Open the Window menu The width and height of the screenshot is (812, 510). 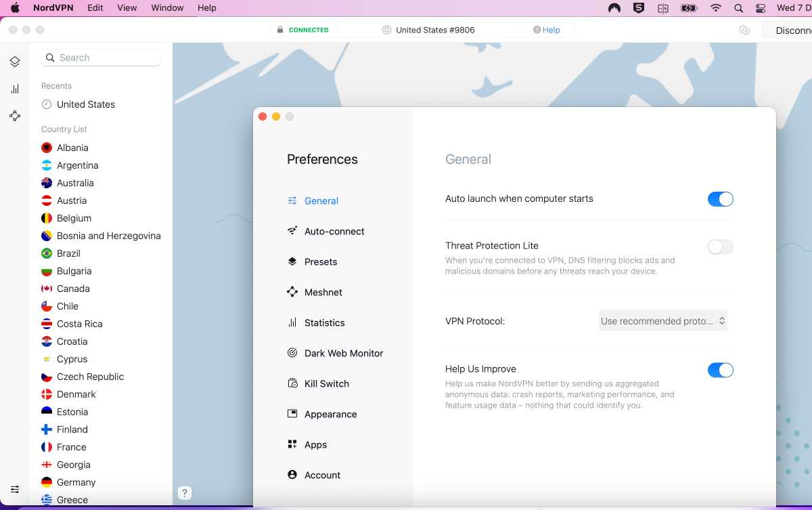pos(167,8)
